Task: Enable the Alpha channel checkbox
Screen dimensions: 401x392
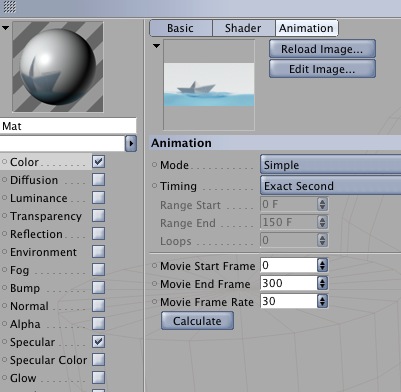Action: pyautogui.click(x=99, y=324)
